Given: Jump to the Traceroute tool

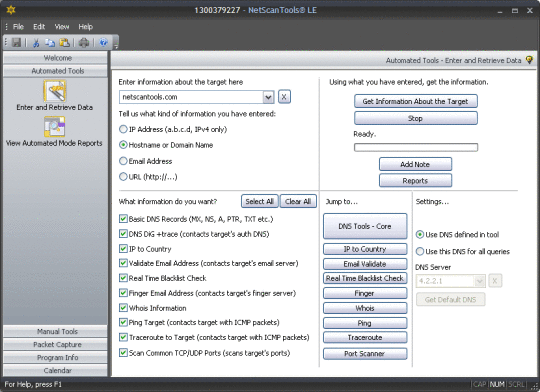Looking at the screenshot, I should (x=365, y=338).
